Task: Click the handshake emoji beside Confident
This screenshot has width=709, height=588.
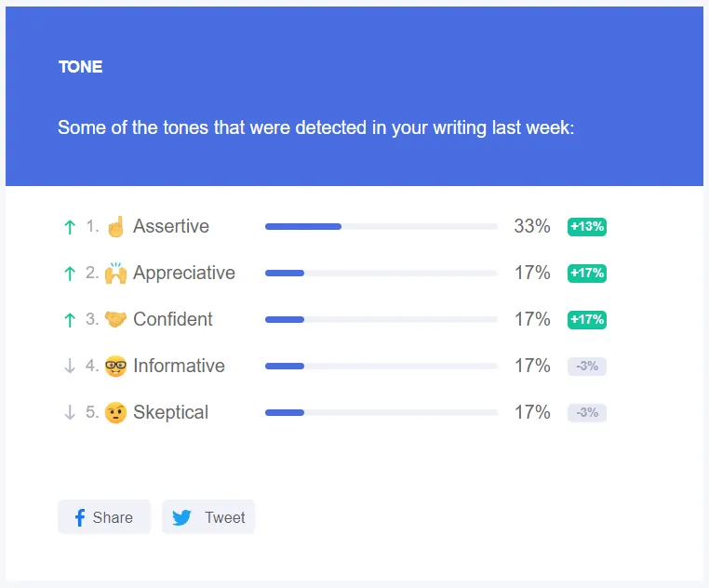Action: pos(115,319)
